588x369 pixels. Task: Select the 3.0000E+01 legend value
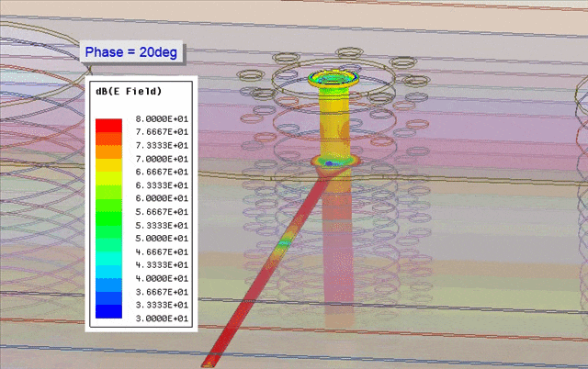[x=162, y=318]
